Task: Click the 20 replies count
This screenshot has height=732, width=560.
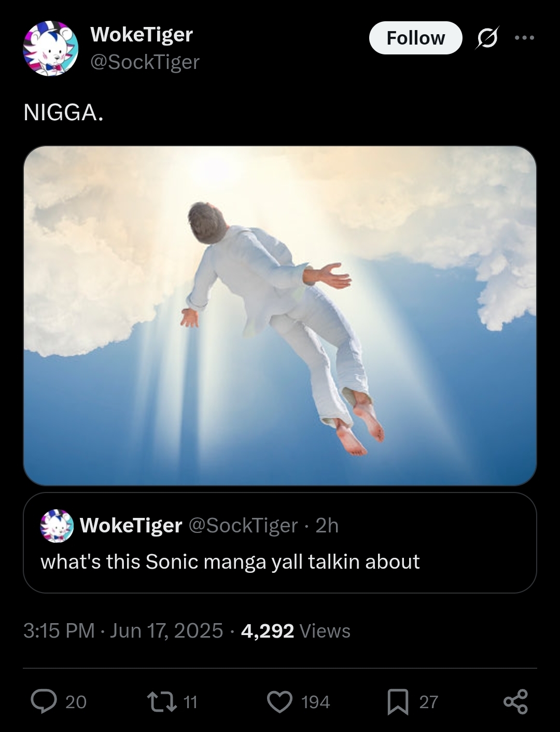Action: click(x=76, y=702)
